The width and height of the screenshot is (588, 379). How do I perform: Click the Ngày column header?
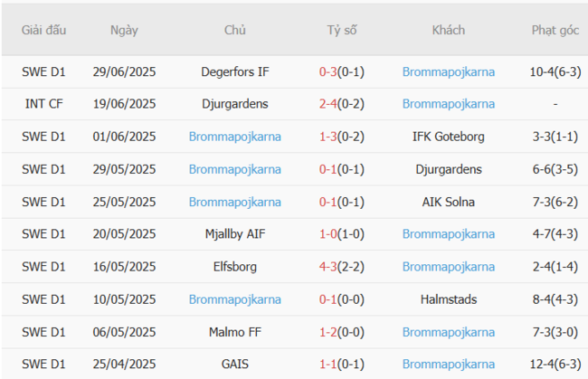124,30
